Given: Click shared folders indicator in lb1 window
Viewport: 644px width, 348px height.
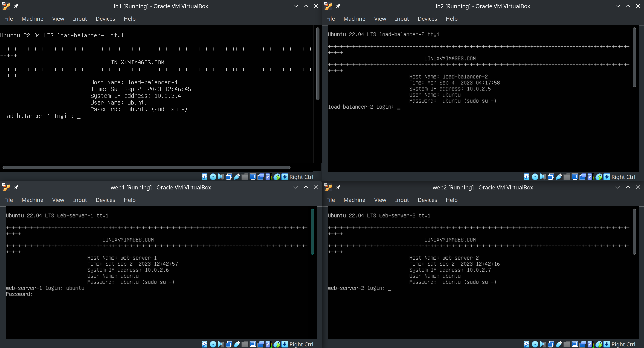Looking at the screenshot, I should 245,177.
